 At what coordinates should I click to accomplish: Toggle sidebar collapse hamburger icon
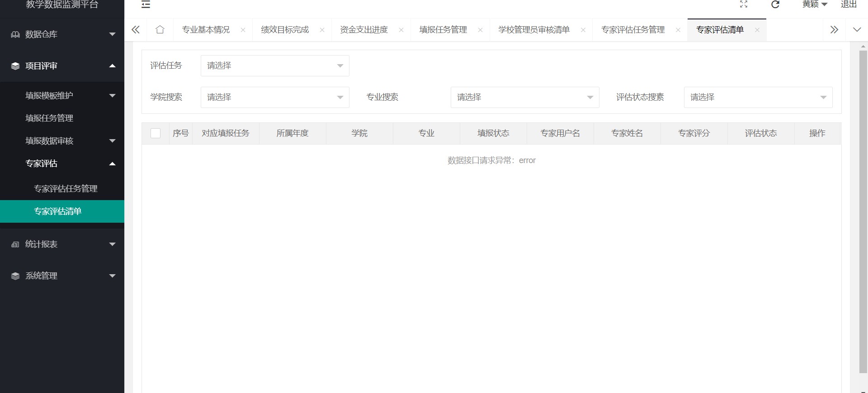(x=146, y=5)
